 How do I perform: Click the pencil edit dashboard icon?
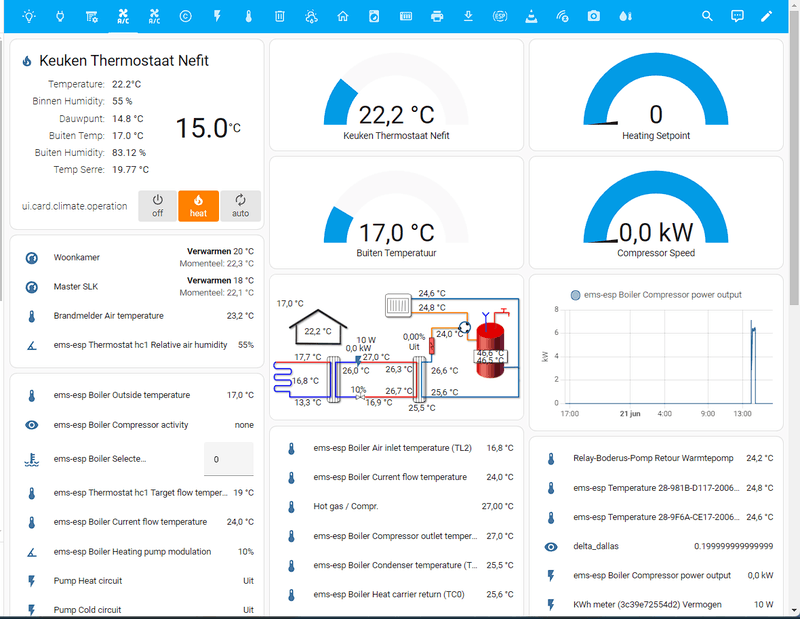[766, 16]
